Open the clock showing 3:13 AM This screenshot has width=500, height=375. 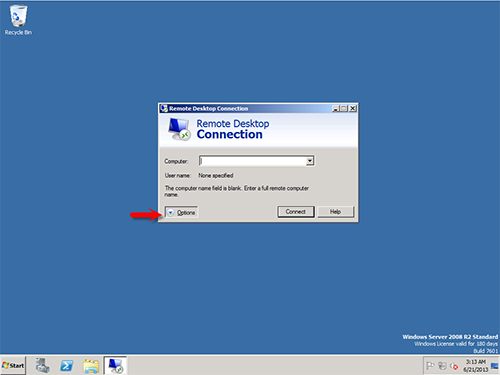coord(476,366)
